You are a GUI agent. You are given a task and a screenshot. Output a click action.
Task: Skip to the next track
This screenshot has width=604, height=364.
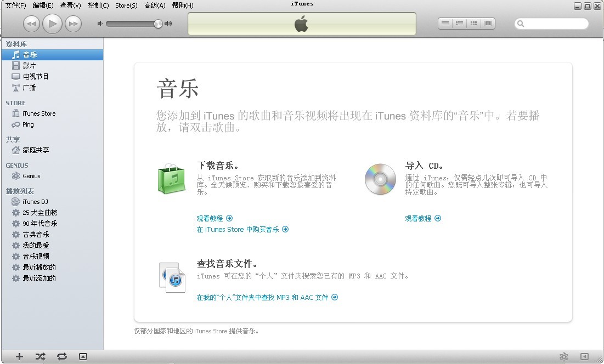(x=73, y=24)
